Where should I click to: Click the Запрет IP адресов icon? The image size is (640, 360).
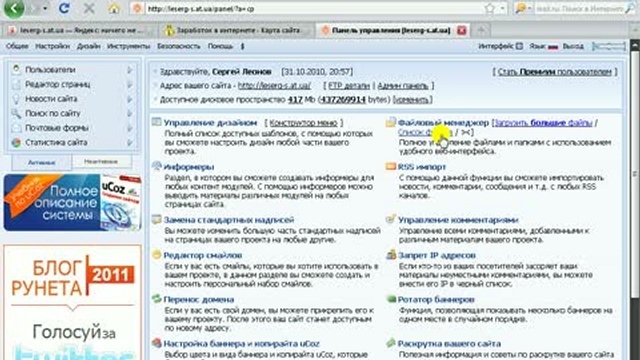pyautogui.click(x=391, y=255)
